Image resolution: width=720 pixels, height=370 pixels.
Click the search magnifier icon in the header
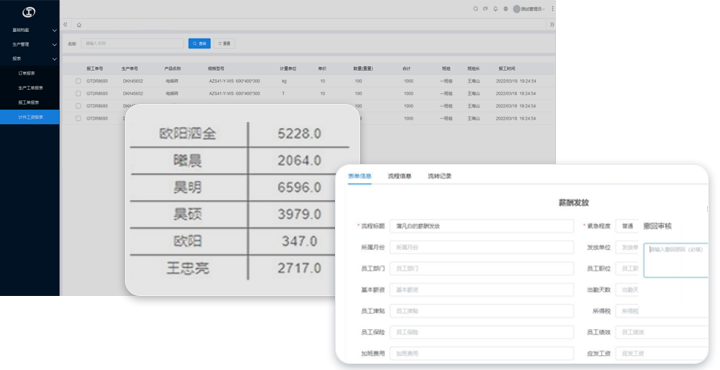tap(475, 9)
